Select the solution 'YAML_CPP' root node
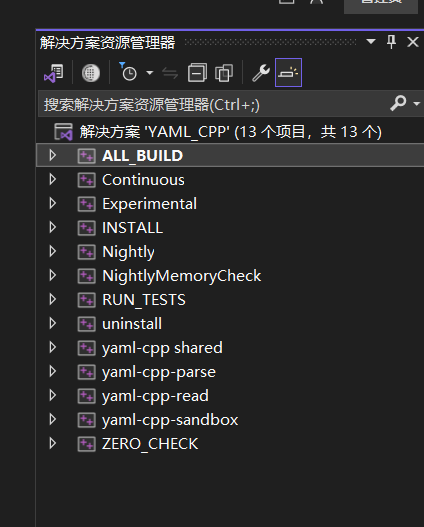This screenshot has width=424, height=527. (230, 131)
